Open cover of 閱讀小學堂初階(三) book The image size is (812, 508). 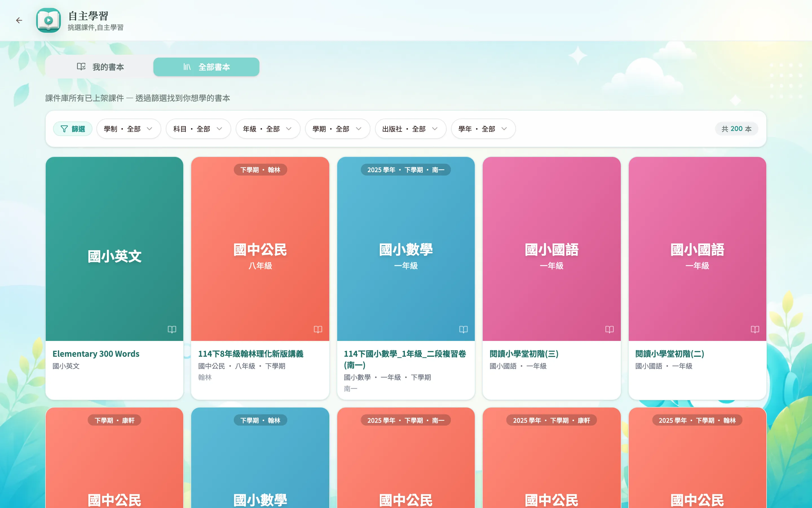click(551, 249)
